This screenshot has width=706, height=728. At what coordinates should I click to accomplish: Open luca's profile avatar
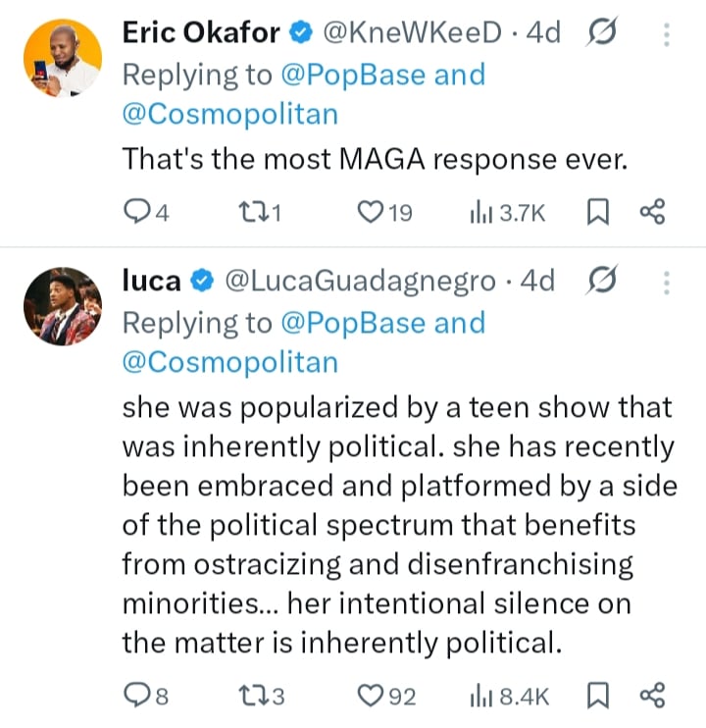pyautogui.click(x=62, y=305)
